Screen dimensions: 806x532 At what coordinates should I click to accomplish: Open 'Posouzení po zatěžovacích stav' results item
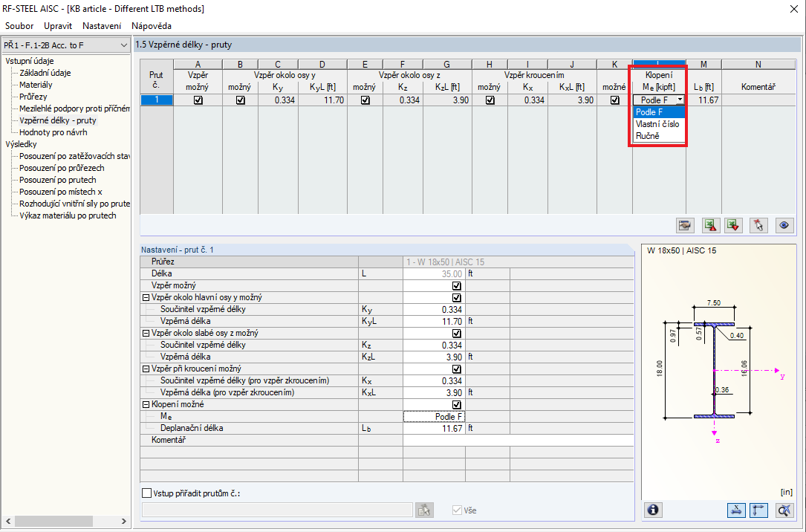74,156
